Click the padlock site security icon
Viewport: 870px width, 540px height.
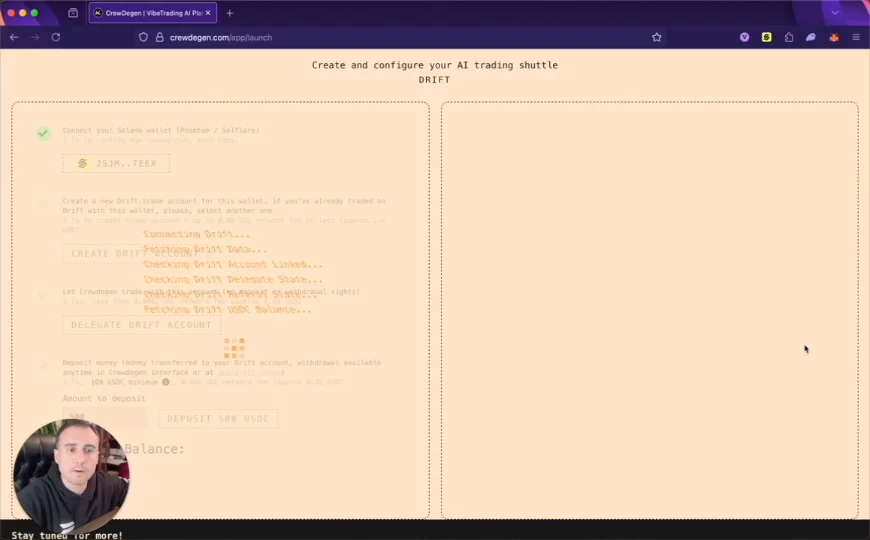coord(160,37)
